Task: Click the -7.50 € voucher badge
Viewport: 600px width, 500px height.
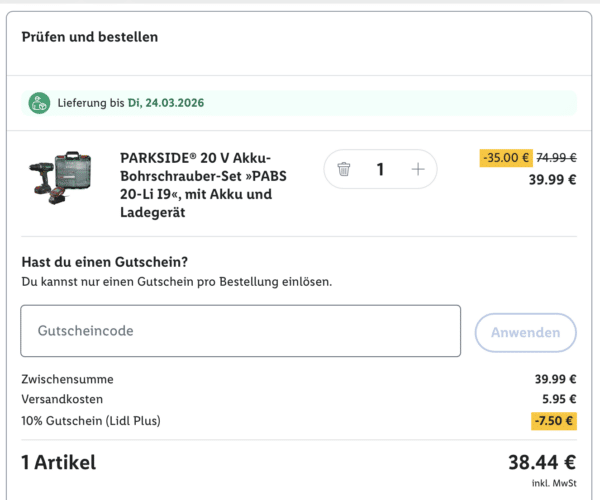Action: tap(554, 421)
